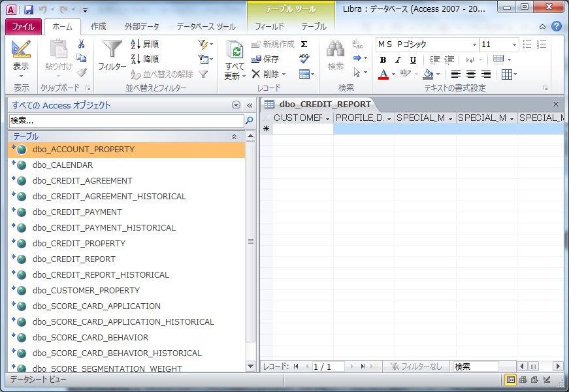This screenshot has height=392, width=569.
Task: Open the 表示 view dropdown arrow
Action: coord(21,76)
